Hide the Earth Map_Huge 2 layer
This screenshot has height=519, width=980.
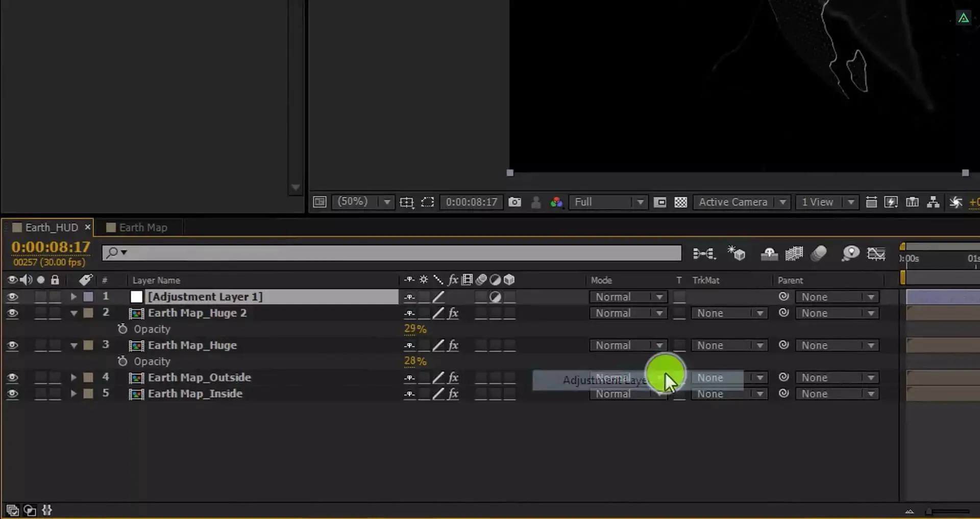click(x=12, y=313)
